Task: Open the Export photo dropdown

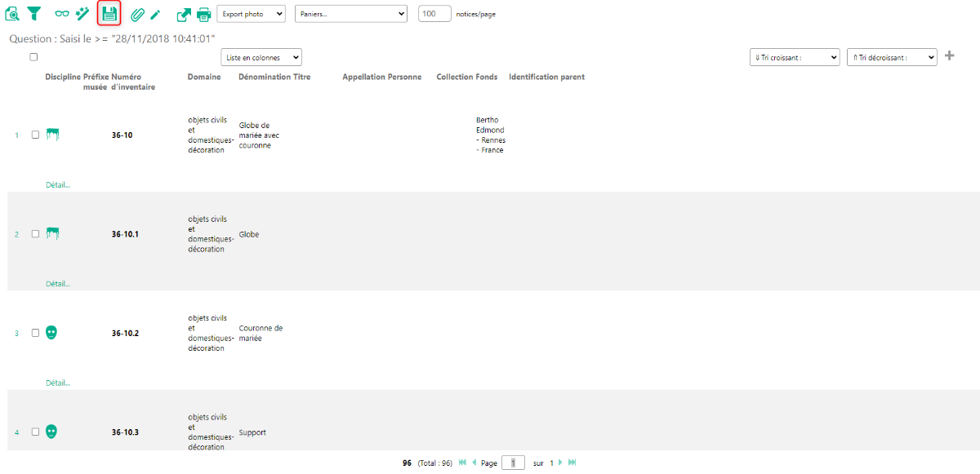Action: [251, 14]
